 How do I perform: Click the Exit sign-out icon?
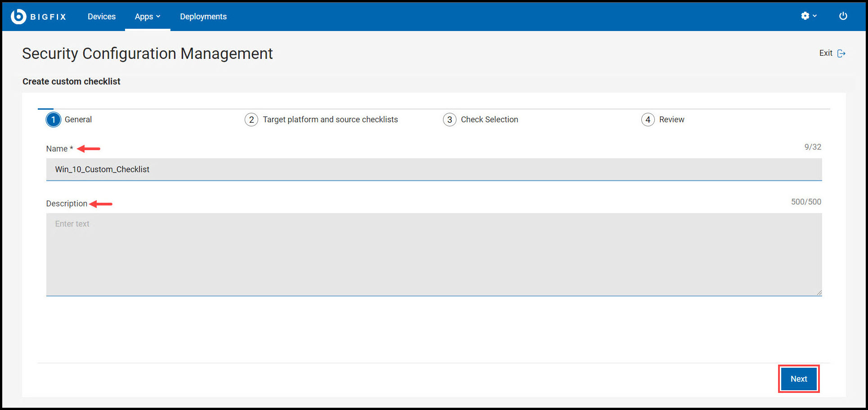(842, 53)
